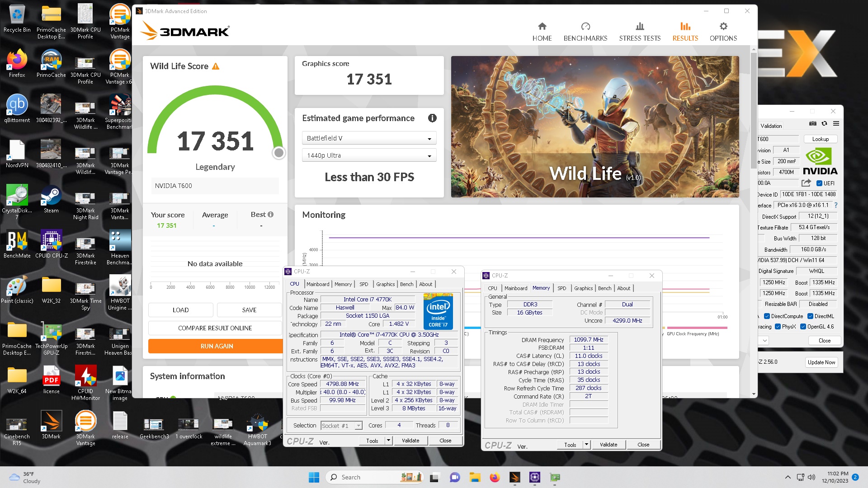
Task: Click Validate in left CPU-Z window
Action: [410, 441]
